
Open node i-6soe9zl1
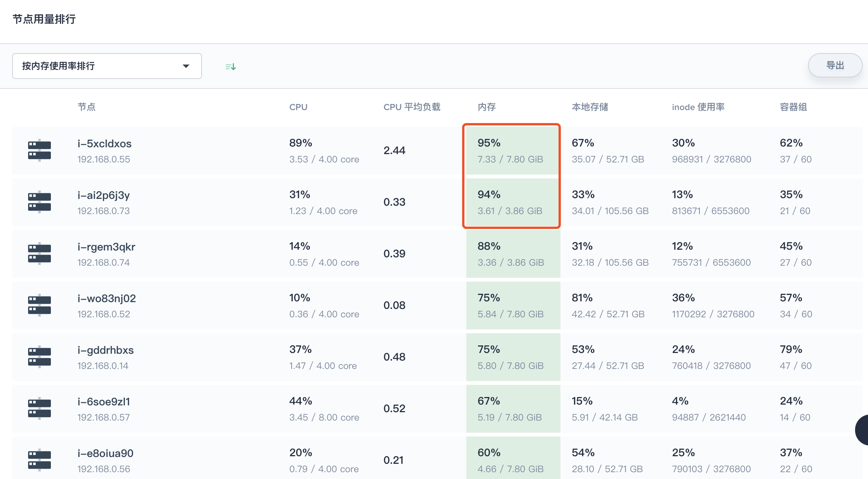click(104, 402)
